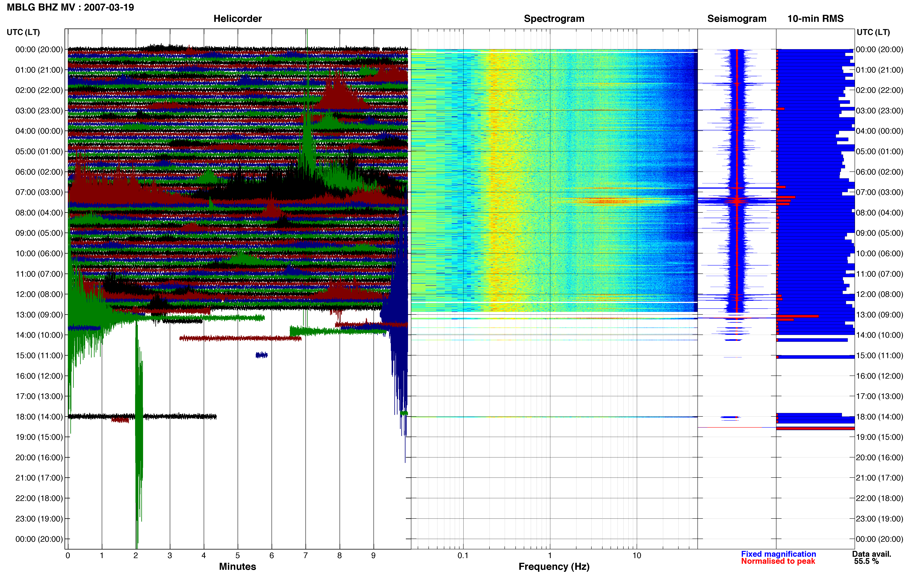Click the '10-min RMS' panel heading
924x578 pixels.
pyautogui.click(x=815, y=19)
